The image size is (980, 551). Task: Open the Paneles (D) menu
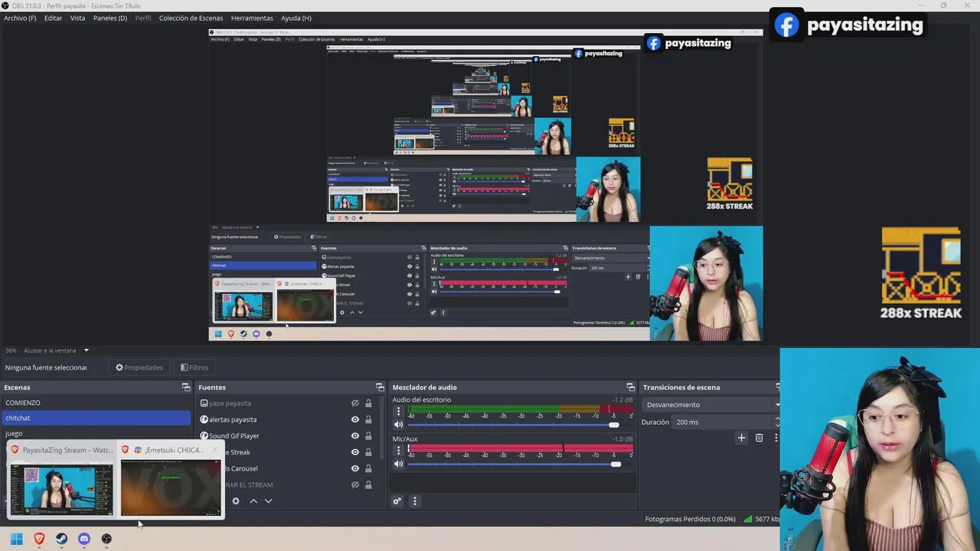click(x=110, y=18)
